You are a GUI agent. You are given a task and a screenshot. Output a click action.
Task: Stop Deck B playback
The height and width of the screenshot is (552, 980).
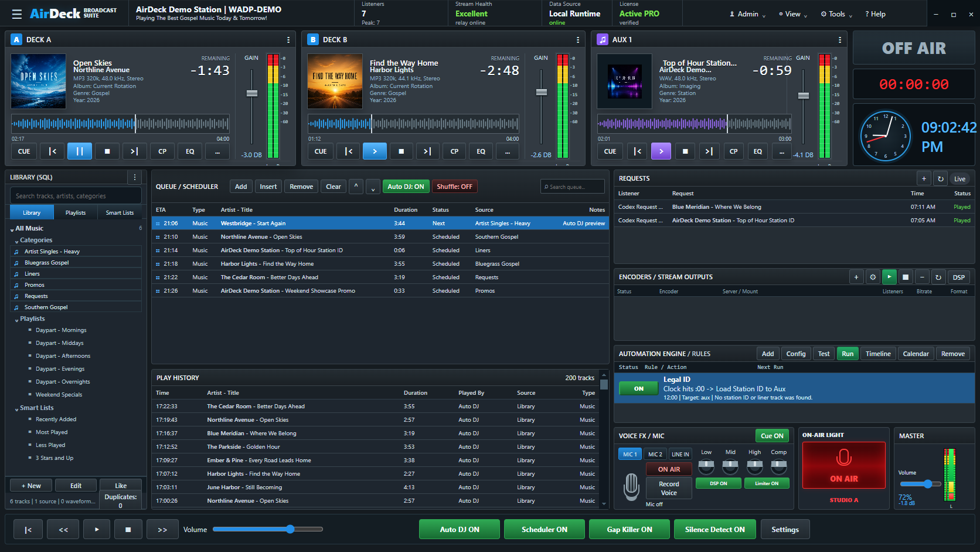tap(401, 151)
